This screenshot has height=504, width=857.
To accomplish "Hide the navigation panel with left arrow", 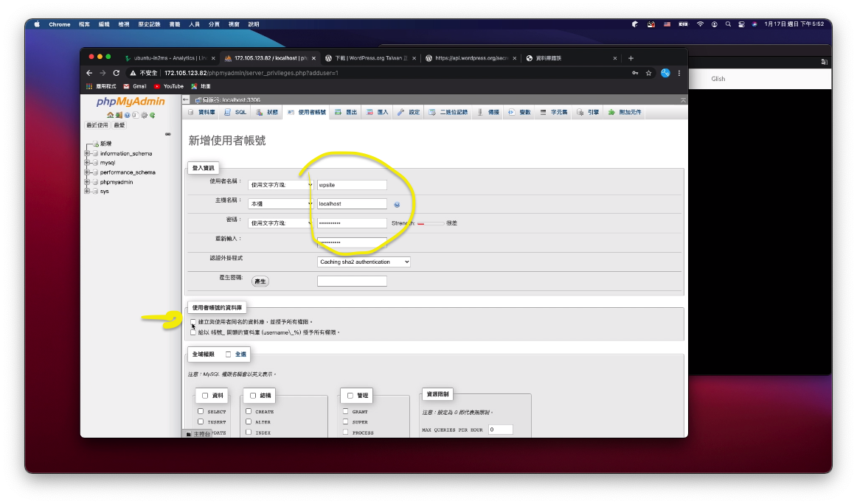I will [186, 100].
